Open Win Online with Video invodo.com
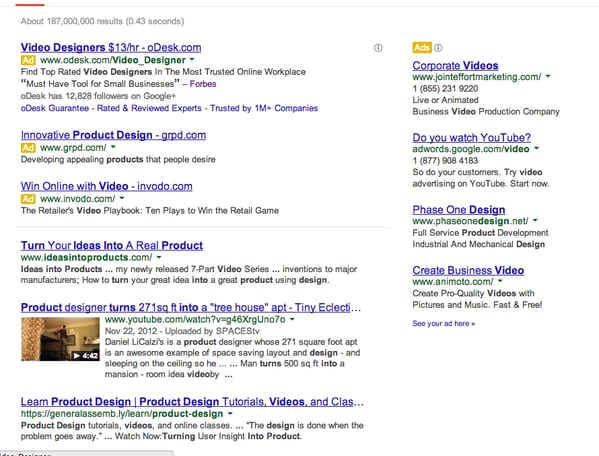The image size is (599, 456). pos(107,186)
